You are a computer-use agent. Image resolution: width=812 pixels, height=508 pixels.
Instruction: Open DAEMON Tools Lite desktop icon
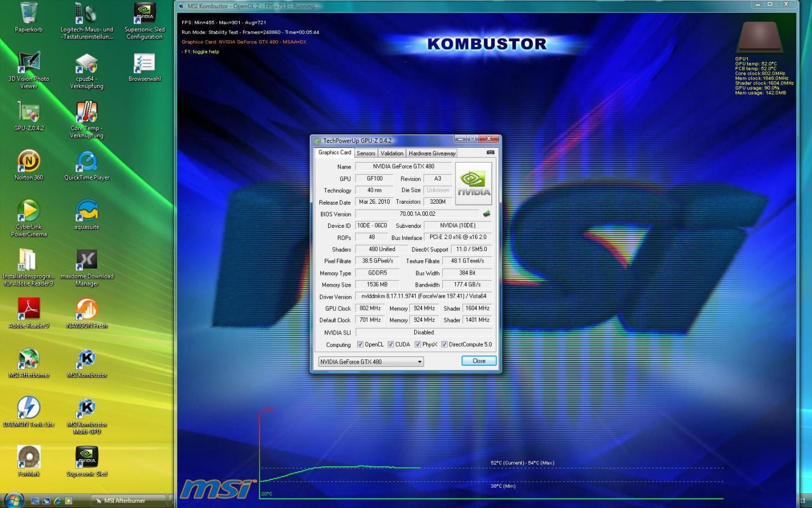pos(29,412)
